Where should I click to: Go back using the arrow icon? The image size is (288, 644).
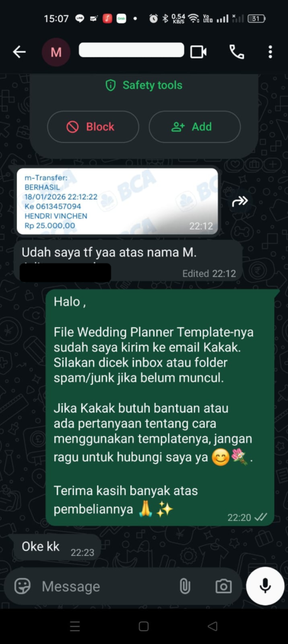(x=19, y=52)
